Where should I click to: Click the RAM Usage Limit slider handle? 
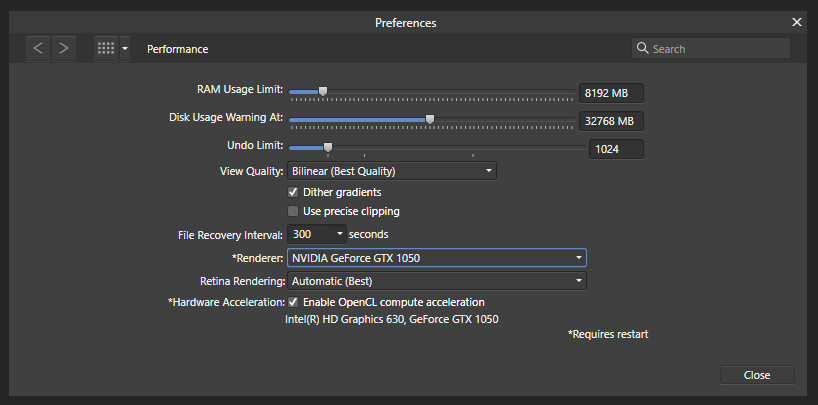point(323,91)
